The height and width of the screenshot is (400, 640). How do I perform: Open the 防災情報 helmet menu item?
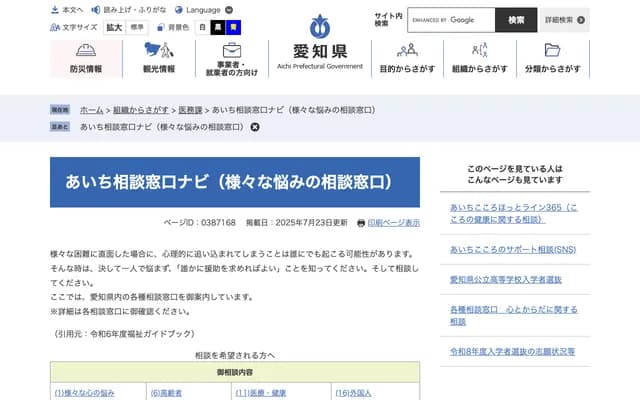86,59
